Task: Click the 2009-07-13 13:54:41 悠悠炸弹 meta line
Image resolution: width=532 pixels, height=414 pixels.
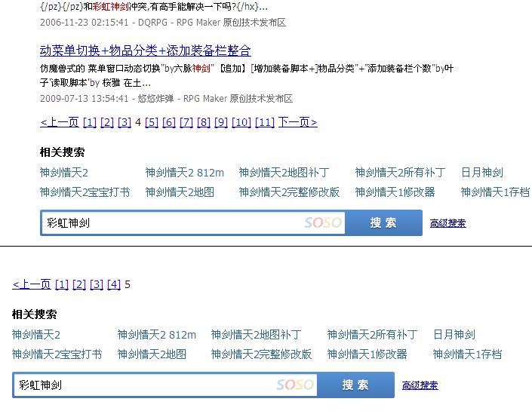Action: (x=166, y=99)
